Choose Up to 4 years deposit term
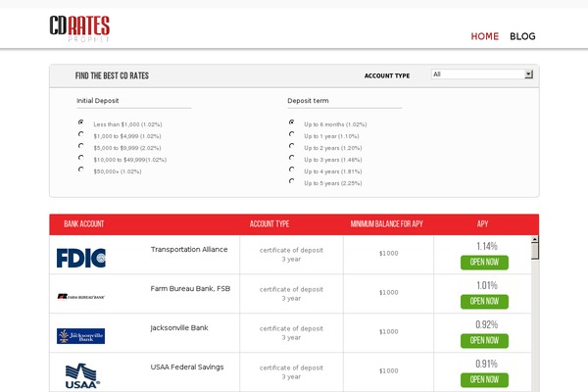 292,170
